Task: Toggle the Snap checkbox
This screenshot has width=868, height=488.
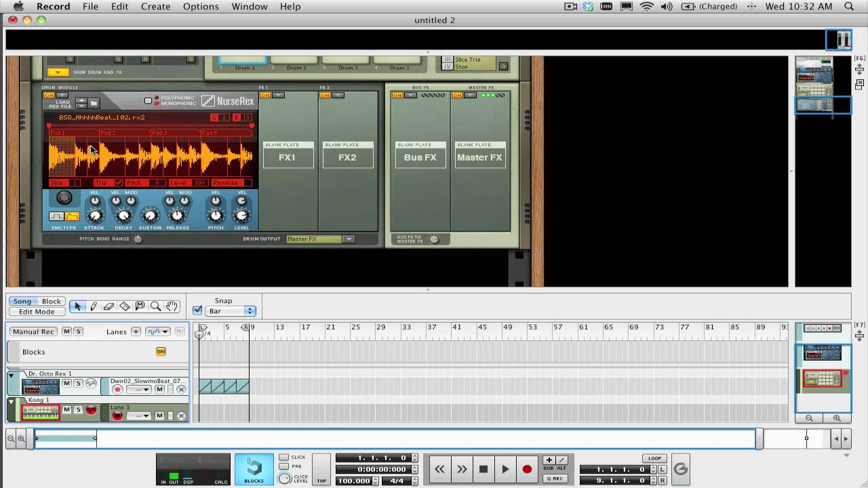Action: tap(197, 310)
